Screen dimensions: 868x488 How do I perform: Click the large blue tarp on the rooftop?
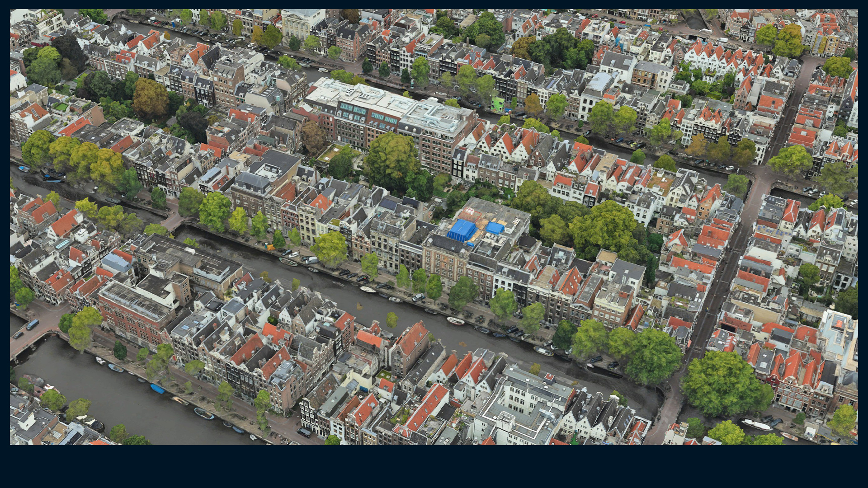[x=461, y=230]
